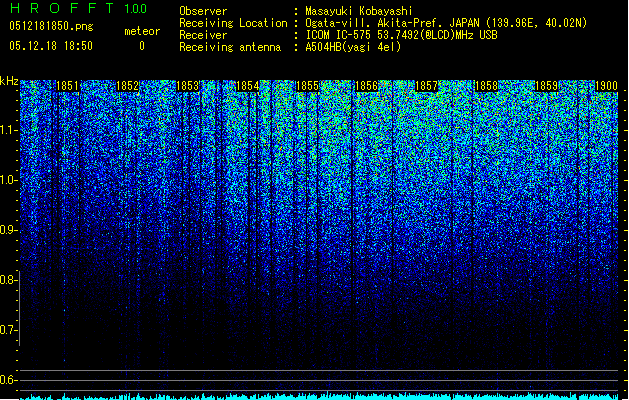Click the 0.9 kHz axis tick label
The height and width of the screenshot is (400, 629).
8,230
